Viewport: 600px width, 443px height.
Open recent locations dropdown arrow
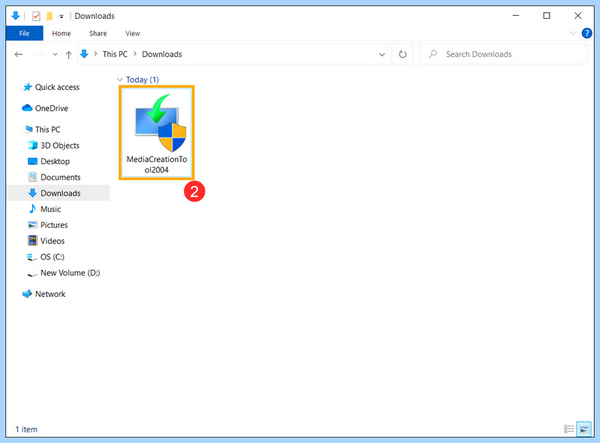[x=55, y=54]
